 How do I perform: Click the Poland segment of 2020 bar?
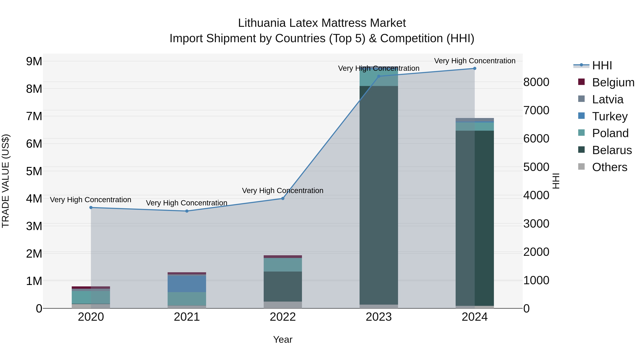coord(91,297)
